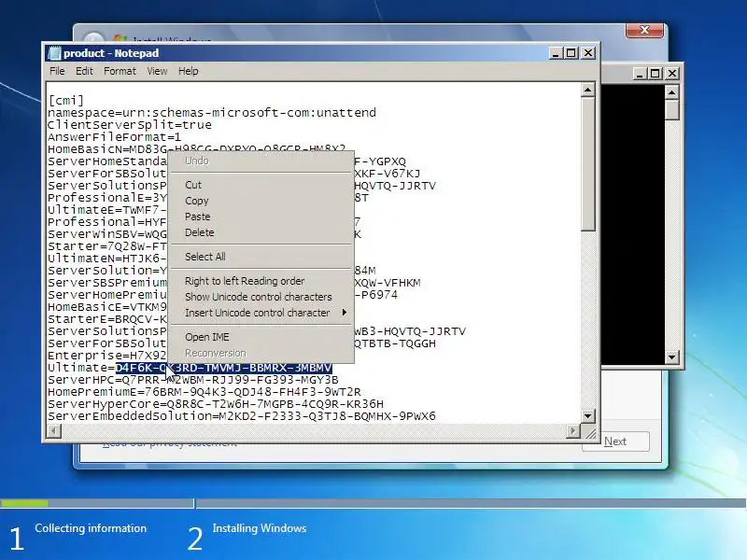Image resolution: width=747 pixels, height=560 pixels.
Task: Click the HomePremiumE product key line
Action: 204,392
